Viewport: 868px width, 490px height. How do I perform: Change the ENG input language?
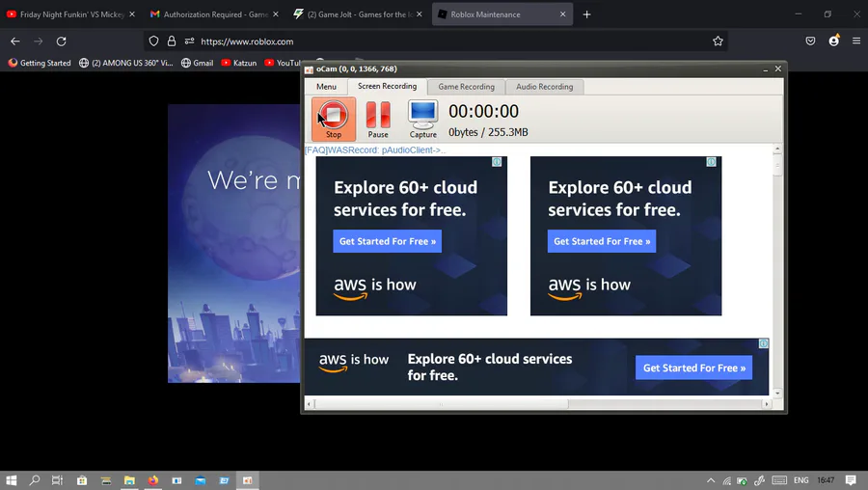tap(800, 480)
